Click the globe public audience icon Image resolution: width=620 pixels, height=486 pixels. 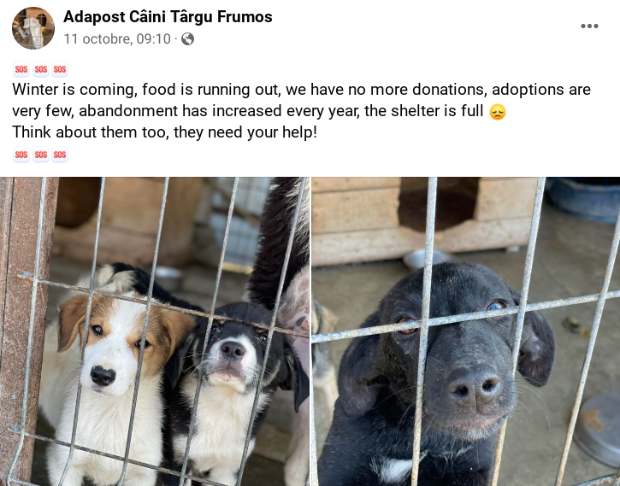pyautogui.click(x=187, y=39)
